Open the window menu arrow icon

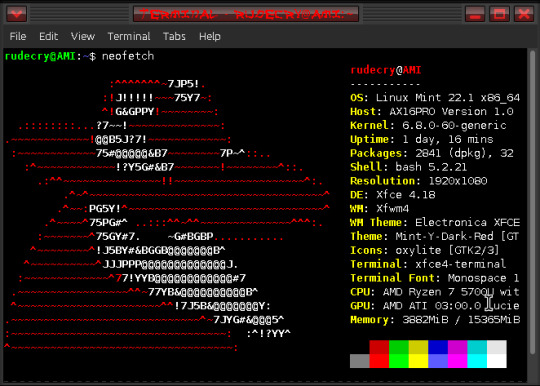click(x=16, y=14)
